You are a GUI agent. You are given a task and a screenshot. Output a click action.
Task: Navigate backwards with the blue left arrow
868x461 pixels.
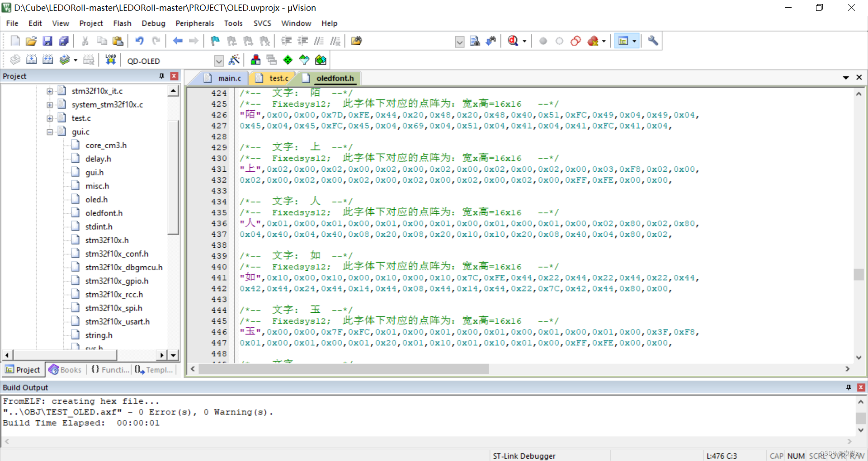178,41
